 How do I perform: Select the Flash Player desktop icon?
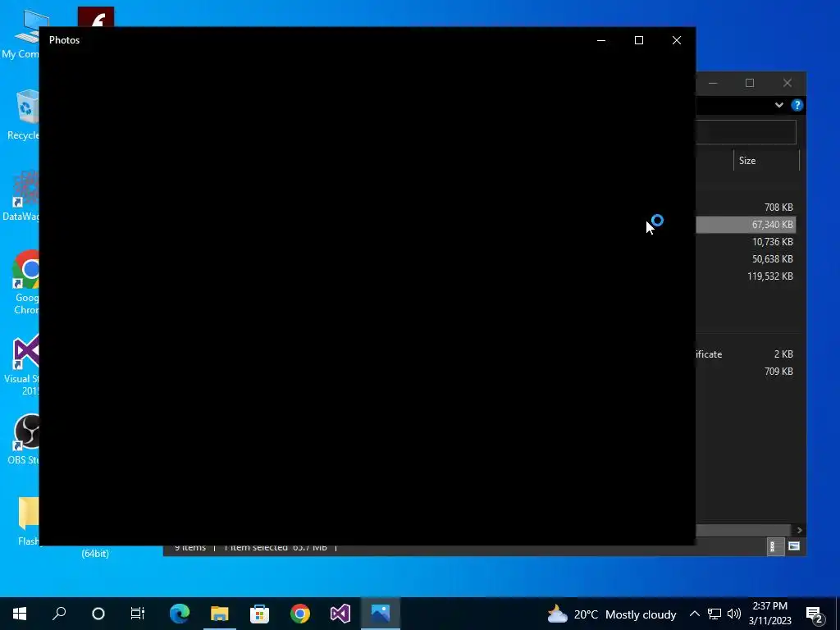[95, 17]
